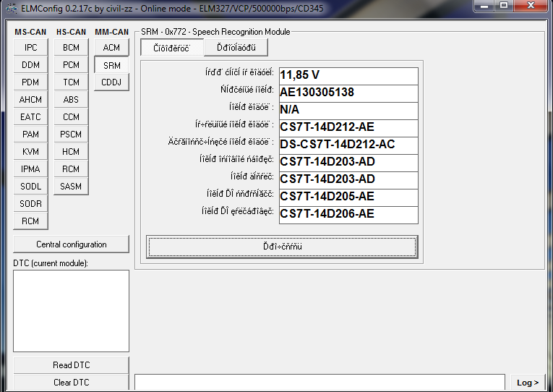Click the PCM module button
The image size is (553, 392).
(71, 65)
